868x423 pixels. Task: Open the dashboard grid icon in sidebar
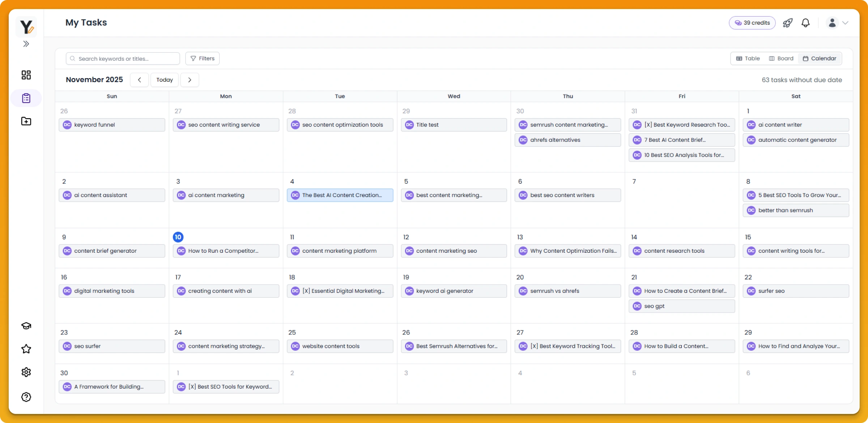click(26, 75)
